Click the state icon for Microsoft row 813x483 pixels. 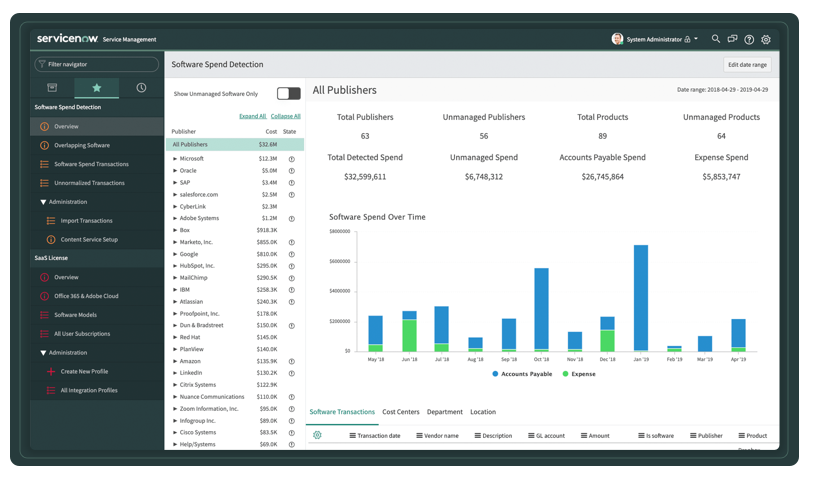292,158
